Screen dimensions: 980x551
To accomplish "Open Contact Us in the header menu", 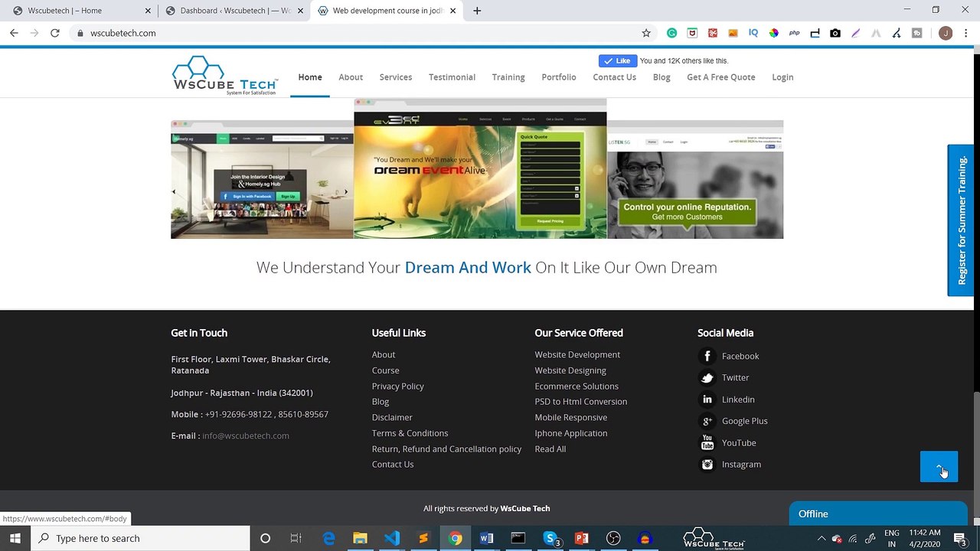I will click(614, 77).
